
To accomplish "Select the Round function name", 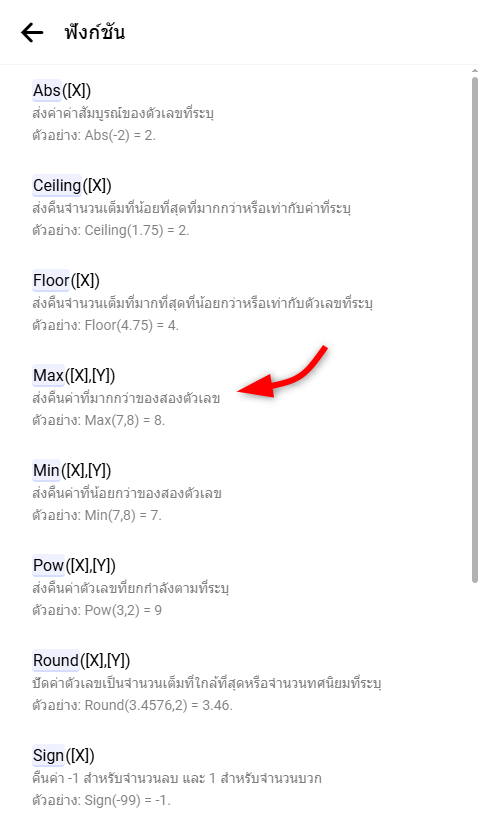I will pos(56,660).
